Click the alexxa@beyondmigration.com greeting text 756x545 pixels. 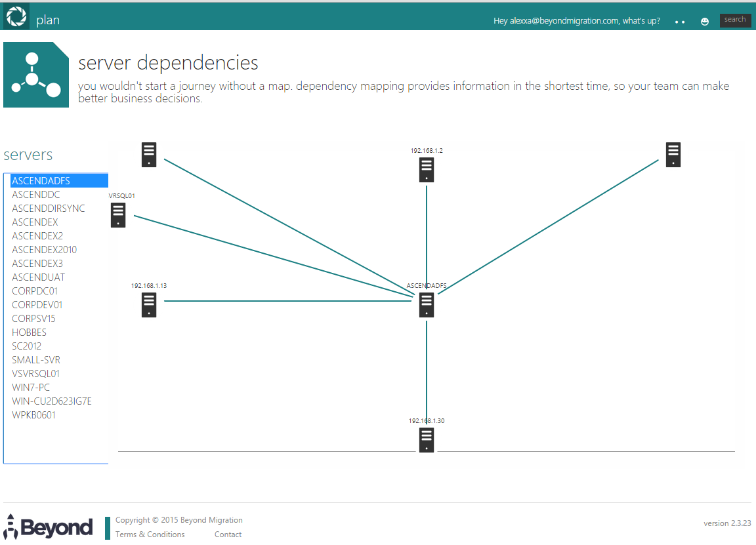pos(577,21)
